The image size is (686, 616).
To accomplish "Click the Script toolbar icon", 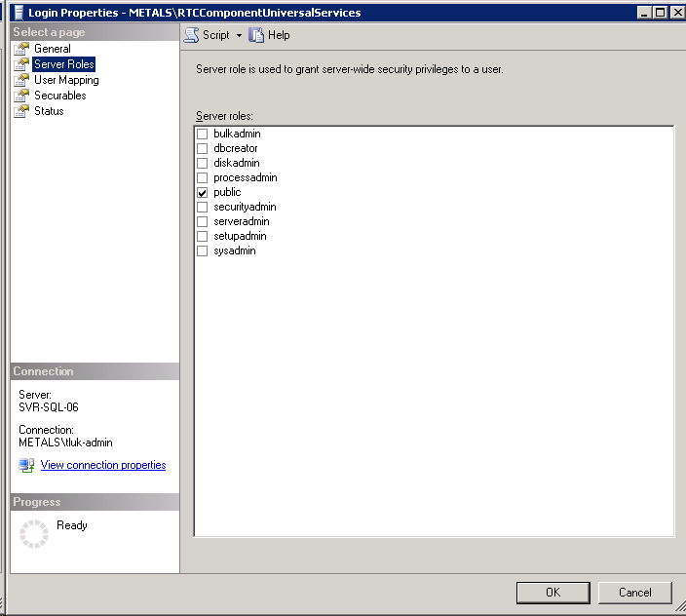I will pos(191,35).
